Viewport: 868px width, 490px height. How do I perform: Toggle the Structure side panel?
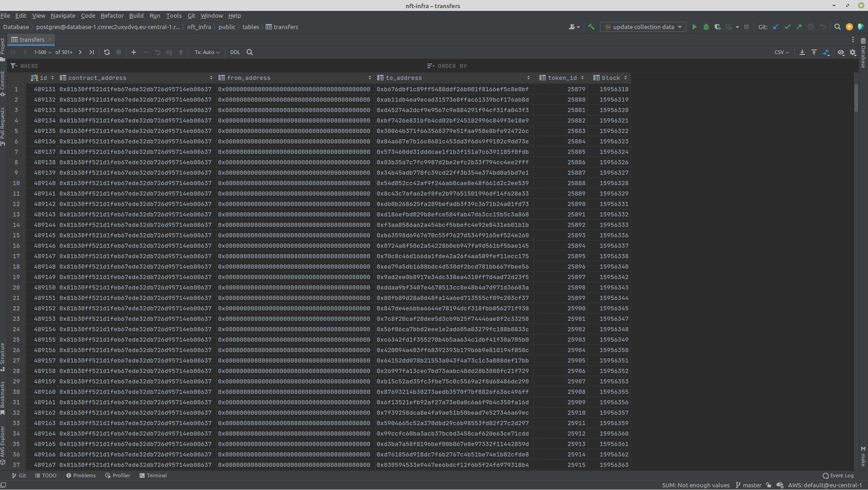point(3,357)
